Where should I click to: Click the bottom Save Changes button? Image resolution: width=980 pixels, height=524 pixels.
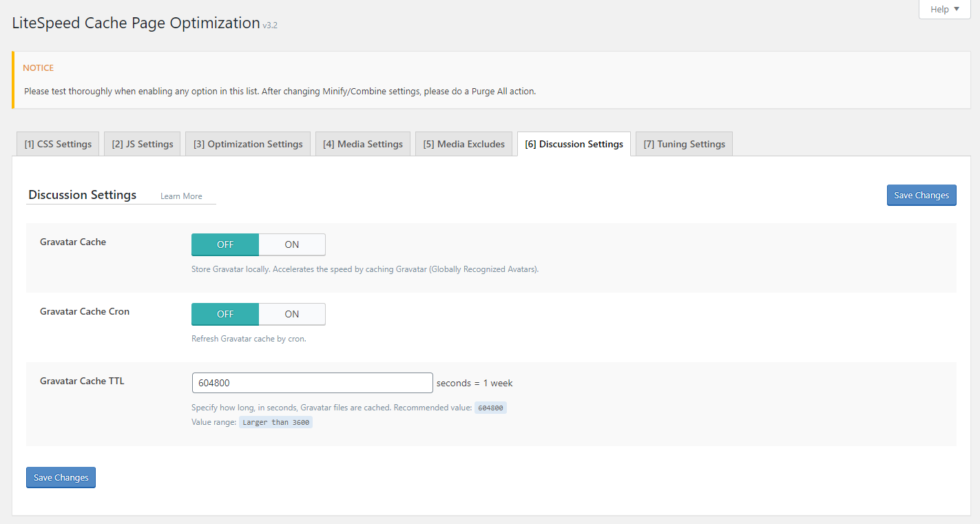tap(61, 477)
